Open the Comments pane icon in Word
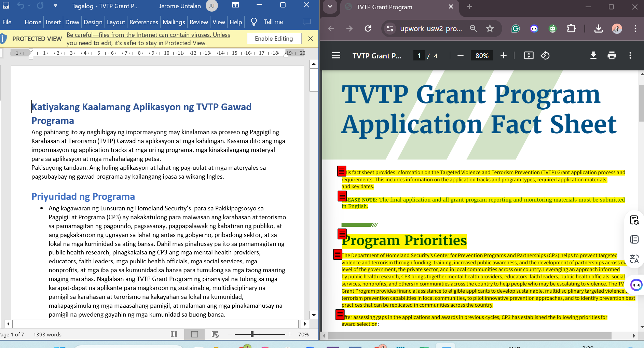The image size is (644, 348). (307, 22)
